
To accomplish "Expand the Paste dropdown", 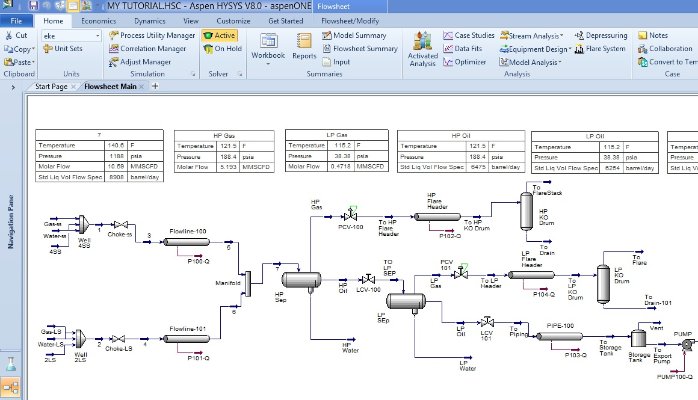I will (33, 62).
